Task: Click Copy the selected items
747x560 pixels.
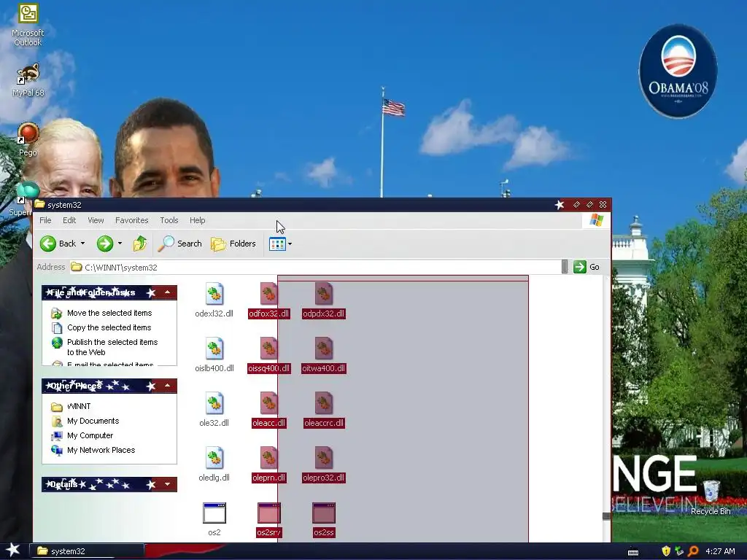Action: pos(109,327)
